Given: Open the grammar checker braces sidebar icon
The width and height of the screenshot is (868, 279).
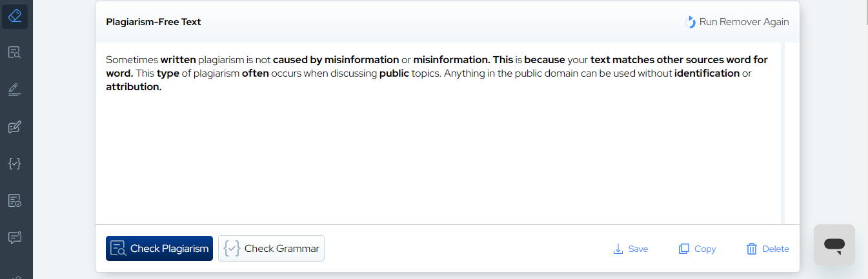Looking at the screenshot, I should tap(15, 164).
